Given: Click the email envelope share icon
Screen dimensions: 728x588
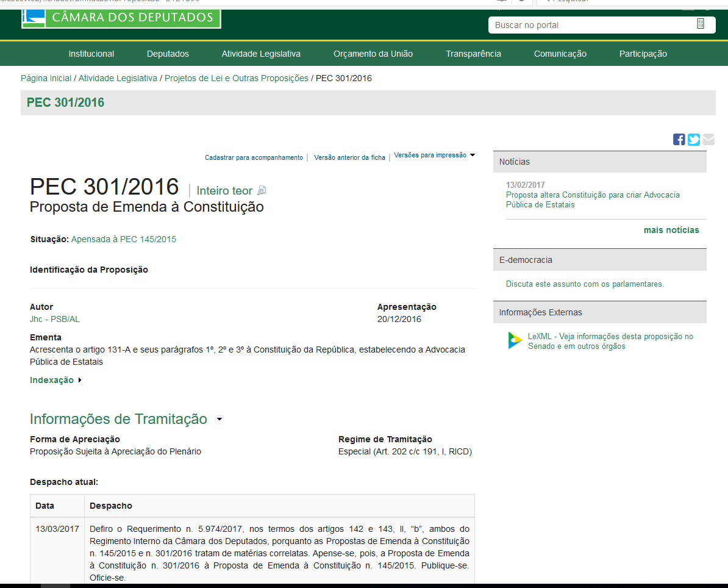Looking at the screenshot, I should click(708, 140).
